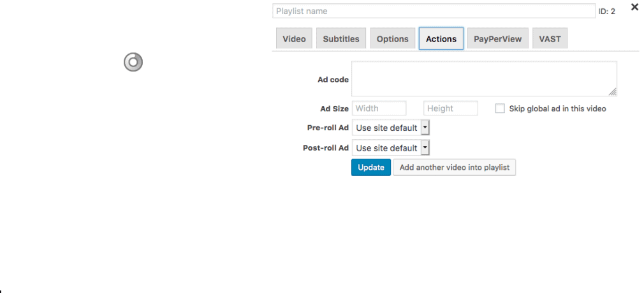Click the 'Skip global ad in this video' label

[x=557, y=109]
